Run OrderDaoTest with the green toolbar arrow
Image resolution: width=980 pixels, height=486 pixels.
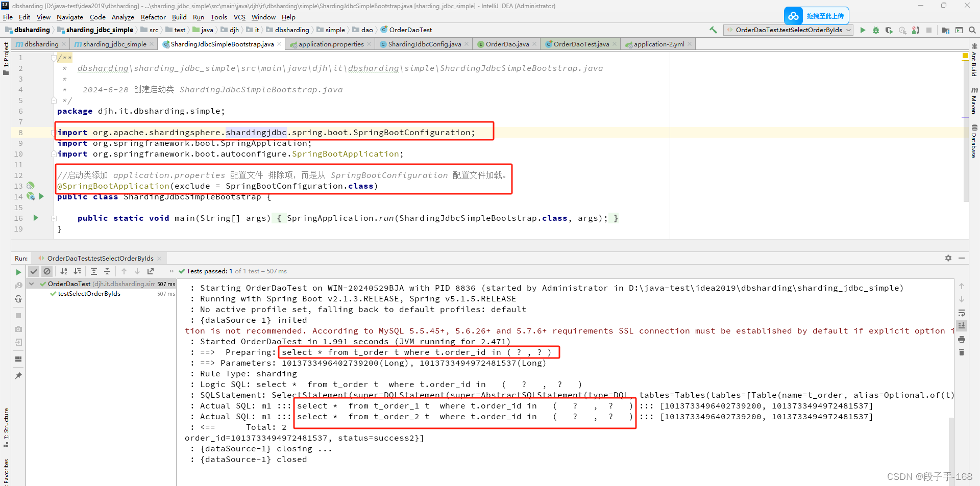pyautogui.click(x=863, y=30)
